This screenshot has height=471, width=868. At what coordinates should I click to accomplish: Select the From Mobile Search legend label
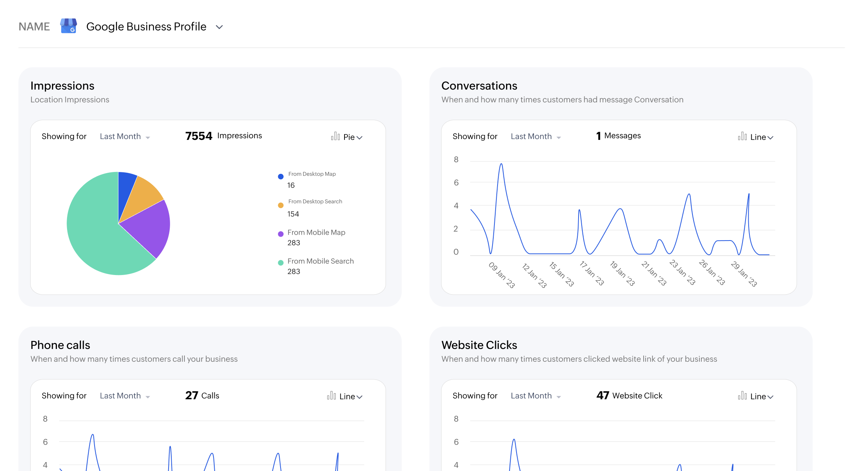click(x=320, y=261)
